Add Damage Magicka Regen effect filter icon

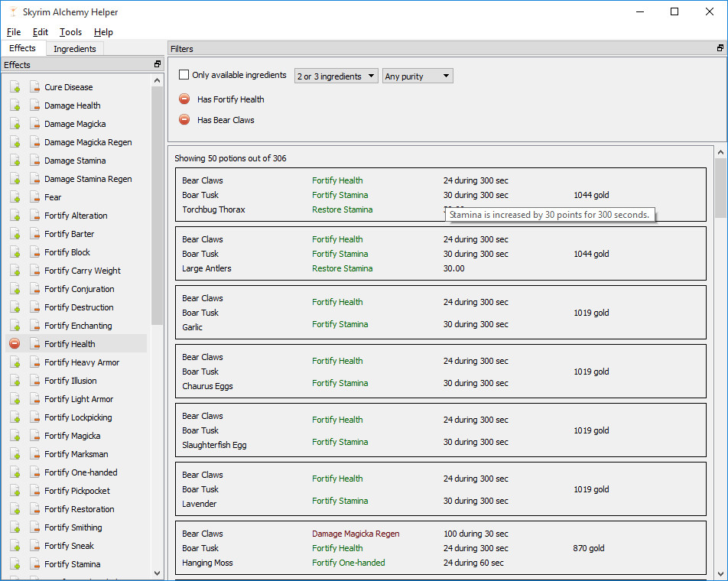(x=15, y=142)
